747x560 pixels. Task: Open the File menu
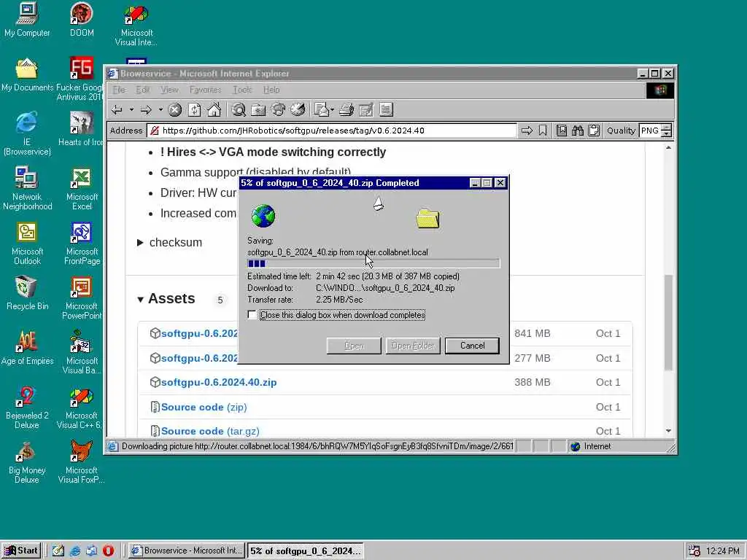point(119,90)
